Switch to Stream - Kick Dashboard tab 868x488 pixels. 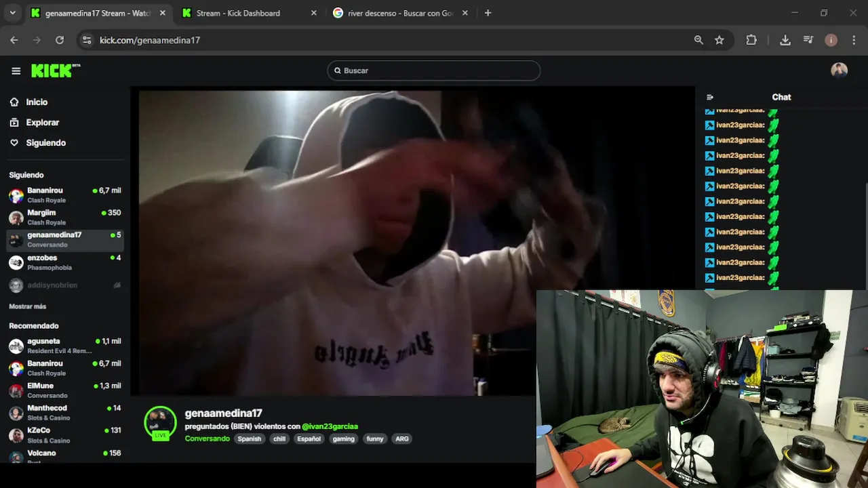250,13
